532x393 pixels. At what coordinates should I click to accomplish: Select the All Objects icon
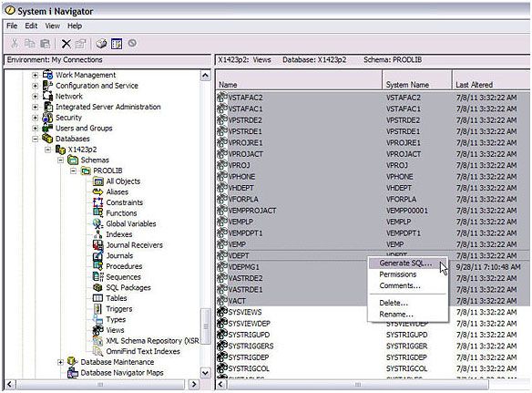coord(98,181)
